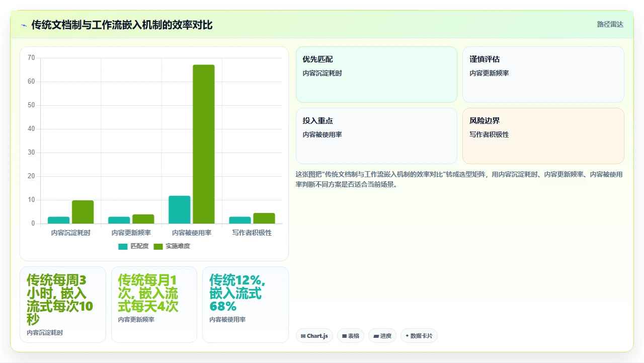Open the 路径雷达 link in header
The width and height of the screenshot is (644, 363).
point(610,24)
